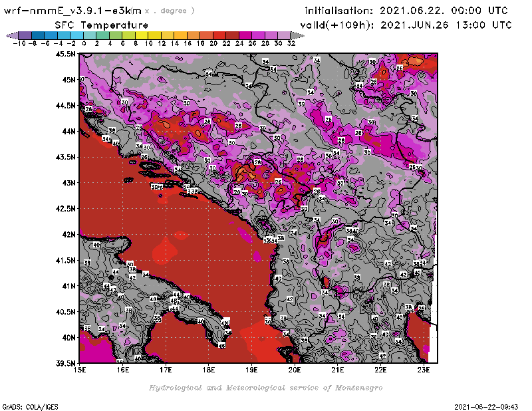
Task: Select the light purple 30 to 32 legend swatch
Action: [x=285, y=35]
